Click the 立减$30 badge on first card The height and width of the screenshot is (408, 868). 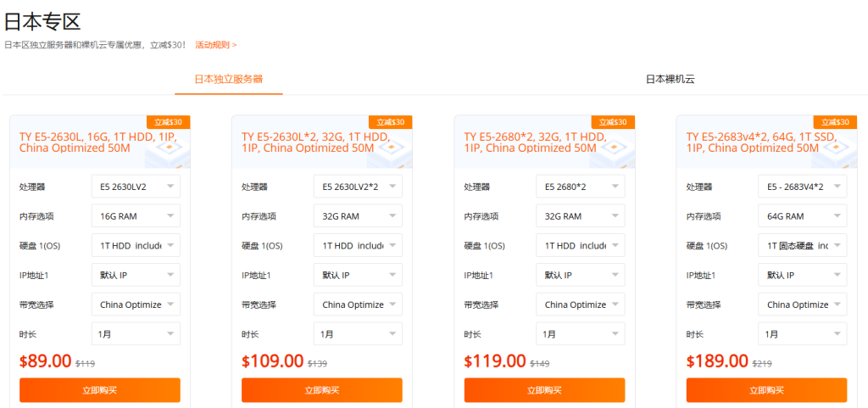click(169, 122)
